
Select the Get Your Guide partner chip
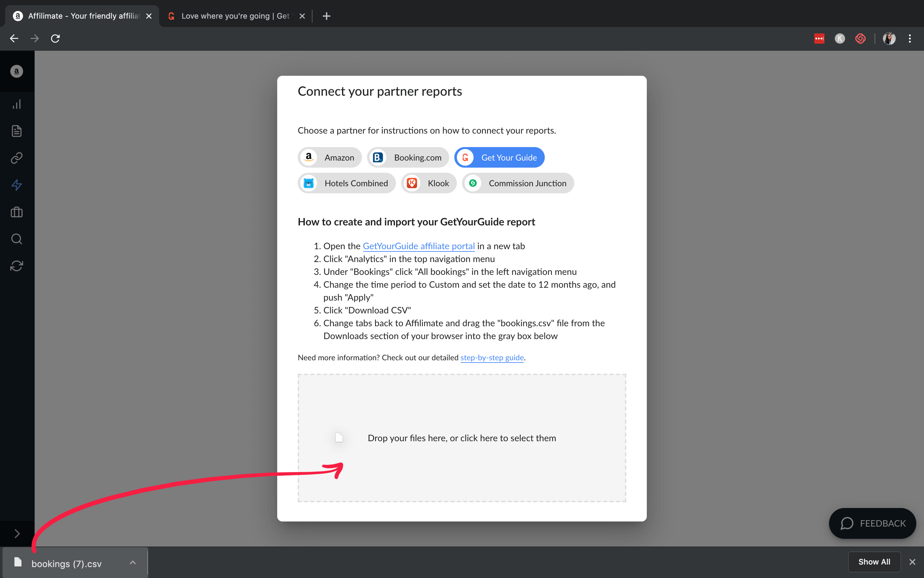[x=499, y=157]
